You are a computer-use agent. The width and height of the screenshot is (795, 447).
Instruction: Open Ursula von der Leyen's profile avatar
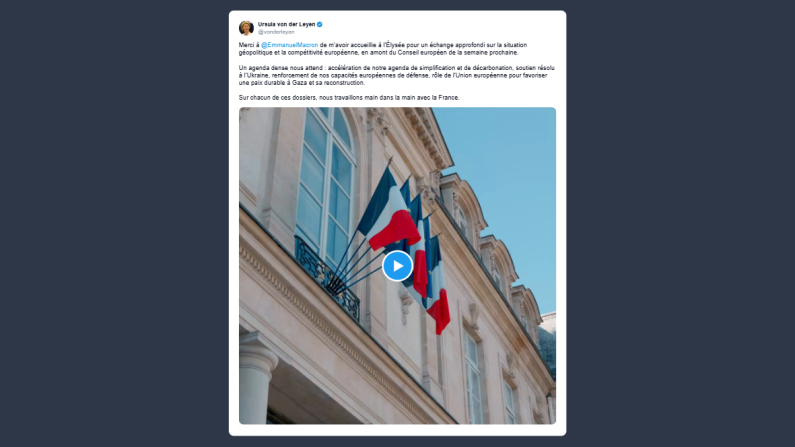click(x=246, y=28)
